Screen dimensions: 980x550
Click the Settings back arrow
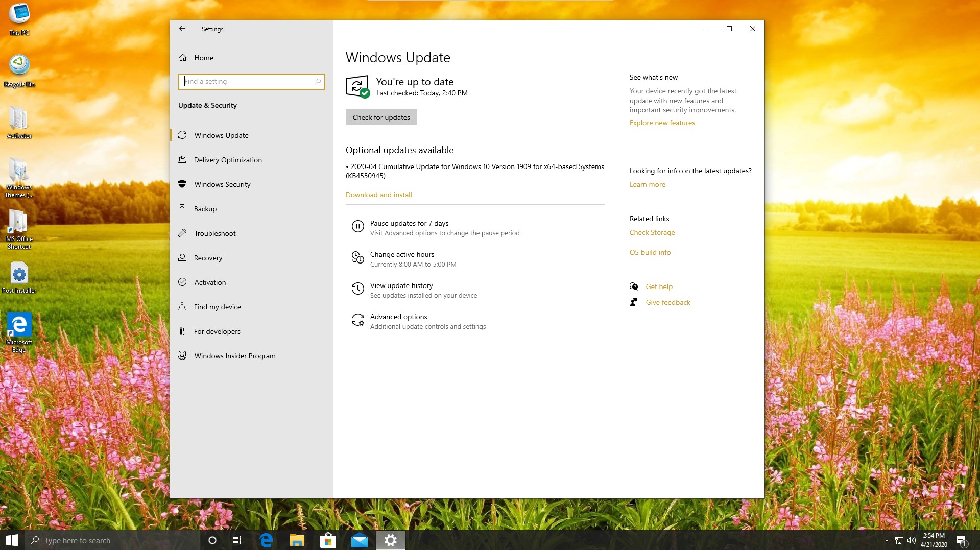[x=182, y=29]
